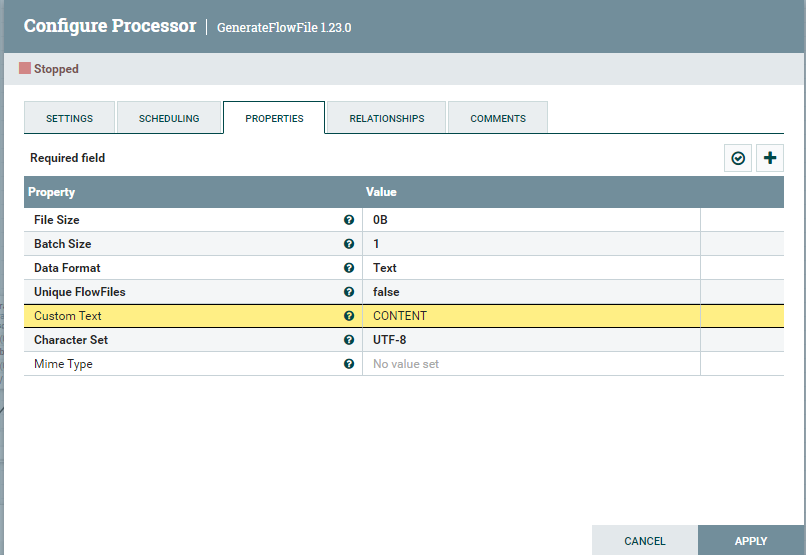This screenshot has width=806, height=555.
Task: Open help for the Batch Size property
Action: coord(349,244)
